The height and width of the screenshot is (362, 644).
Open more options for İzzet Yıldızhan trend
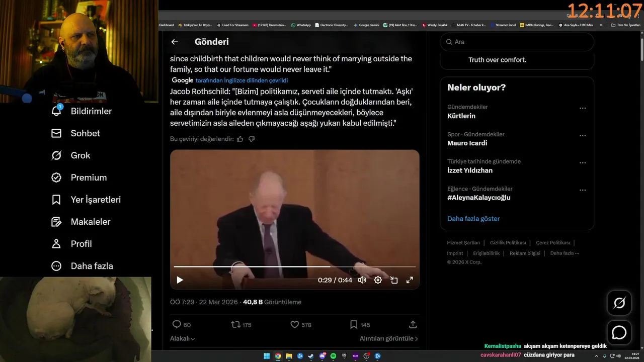pyautogui.click(x=583, y=163)
